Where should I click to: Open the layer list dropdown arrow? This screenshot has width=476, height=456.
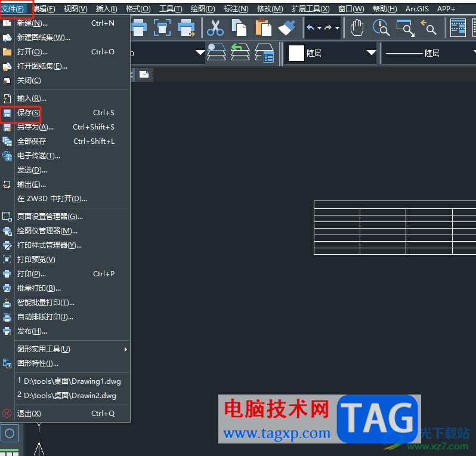[200, 53]
